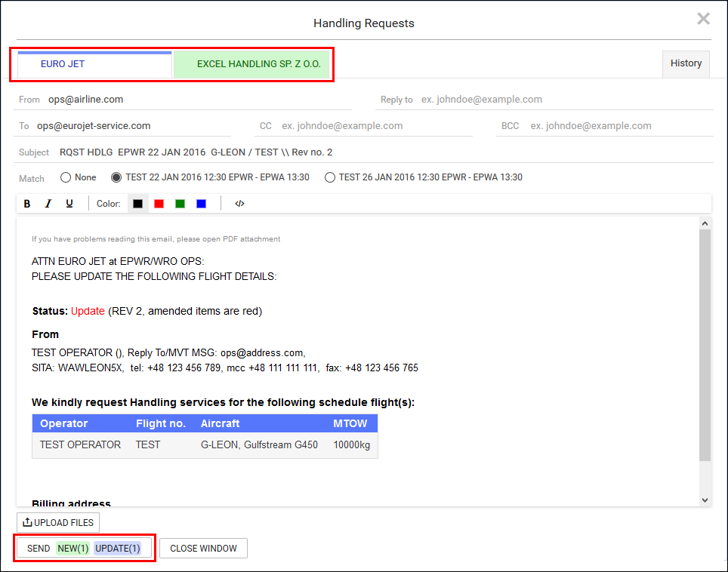Click the 'G-LEON, Gulfstream G450' table cell

point(259,445)
